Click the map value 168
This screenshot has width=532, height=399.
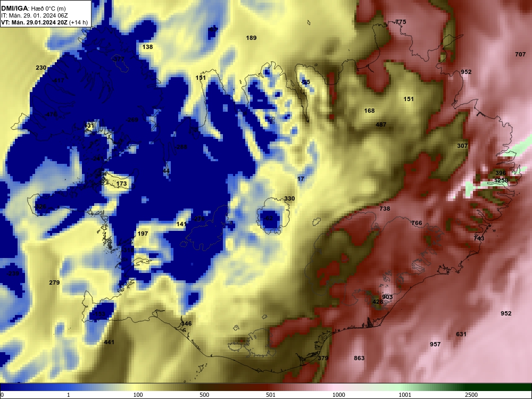[x=369, y=111]
